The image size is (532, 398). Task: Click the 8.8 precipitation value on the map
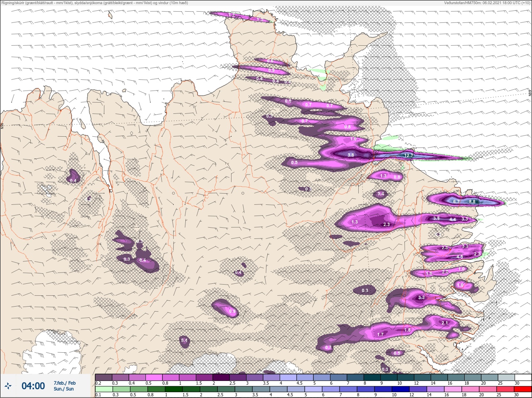point(472,201)
